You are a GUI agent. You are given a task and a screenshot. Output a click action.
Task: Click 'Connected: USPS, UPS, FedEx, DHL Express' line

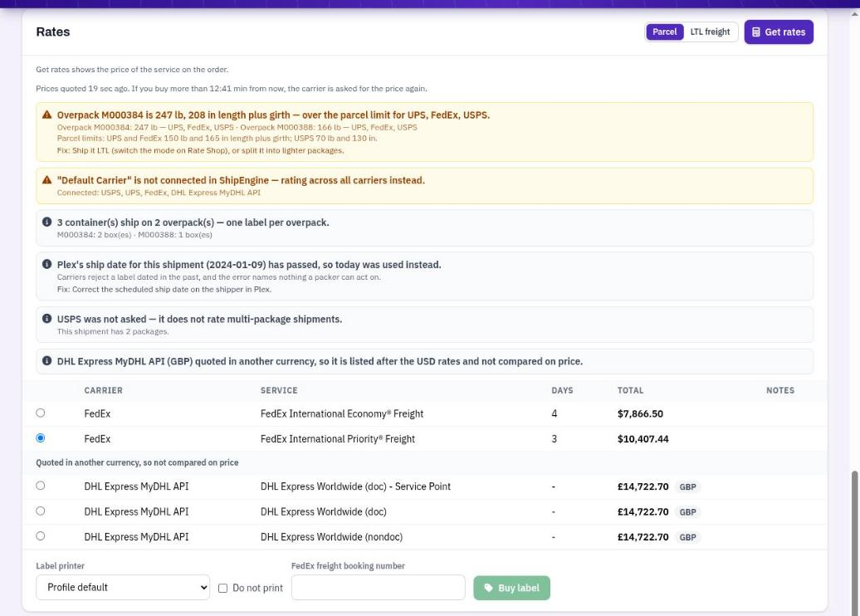coord(159,193)
